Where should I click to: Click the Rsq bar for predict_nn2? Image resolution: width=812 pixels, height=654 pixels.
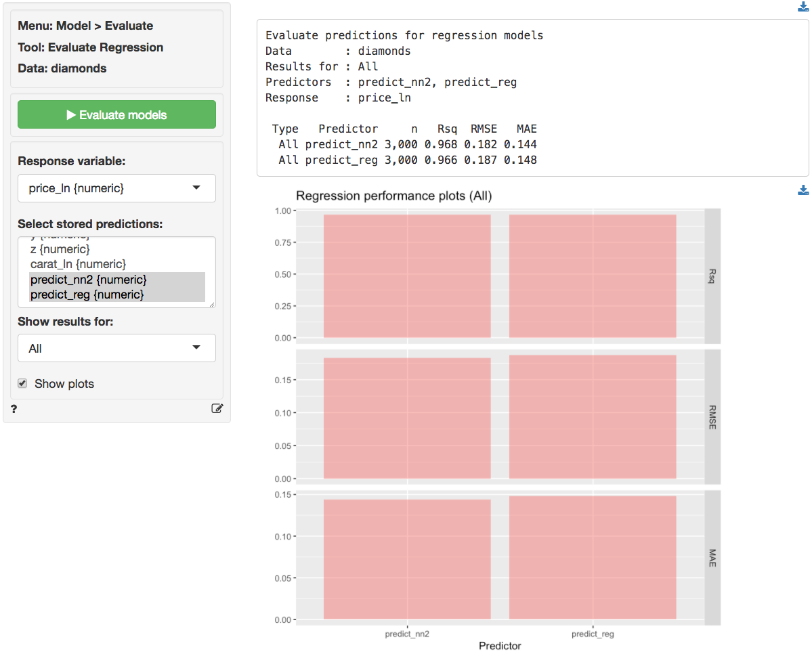[406, 276]
